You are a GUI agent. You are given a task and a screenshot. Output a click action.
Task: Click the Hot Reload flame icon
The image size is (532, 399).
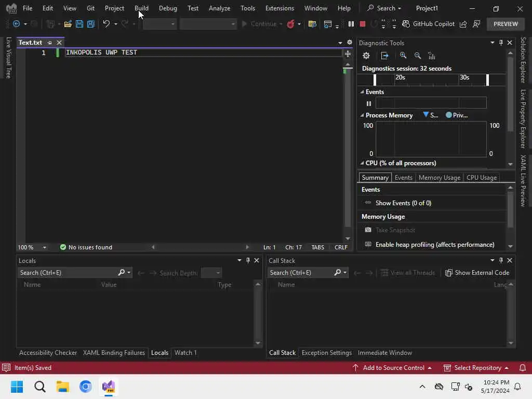291,24
